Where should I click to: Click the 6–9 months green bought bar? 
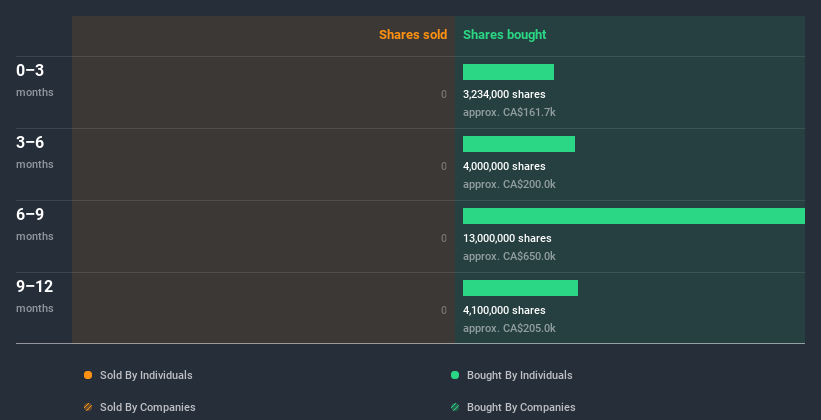click(x=634, y=216)
